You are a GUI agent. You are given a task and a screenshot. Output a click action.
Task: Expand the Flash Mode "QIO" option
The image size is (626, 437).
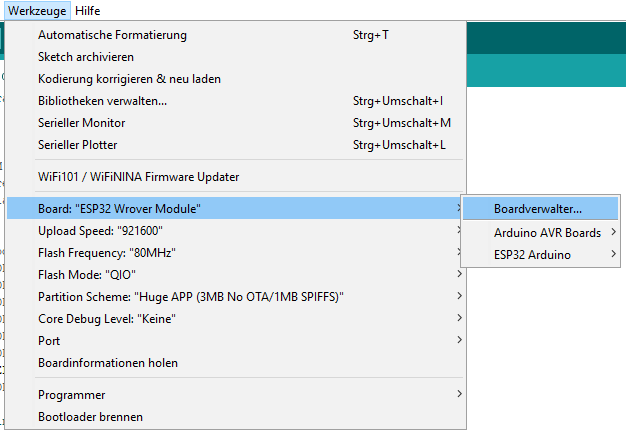coord(236,275)
